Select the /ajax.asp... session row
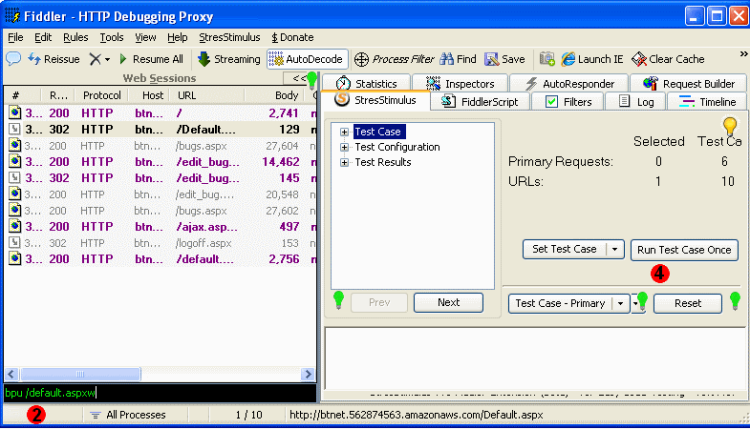Image resolution: width=750 pixels, height=429 pixels. click(160, 227)
